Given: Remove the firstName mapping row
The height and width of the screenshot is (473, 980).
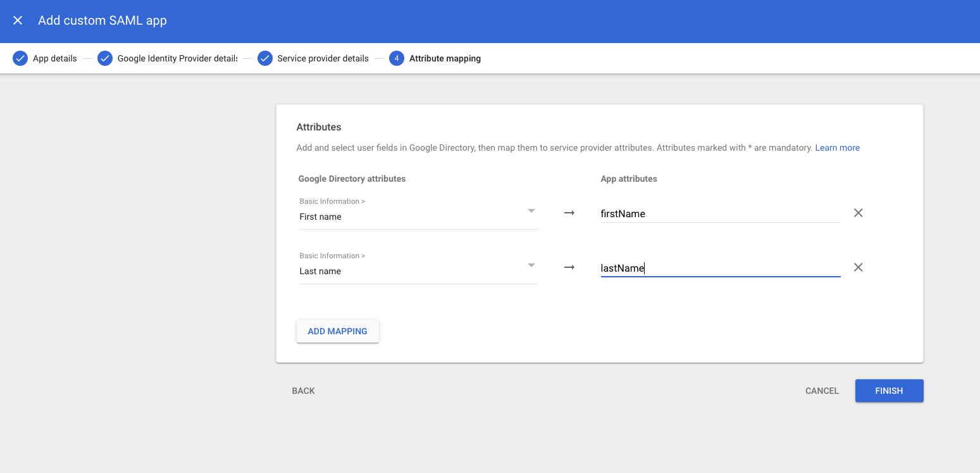Looking at the screenshot, I should [859, 213].
